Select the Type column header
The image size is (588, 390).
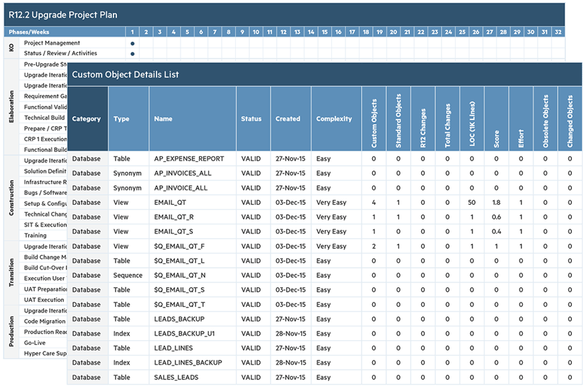point(128,119)
